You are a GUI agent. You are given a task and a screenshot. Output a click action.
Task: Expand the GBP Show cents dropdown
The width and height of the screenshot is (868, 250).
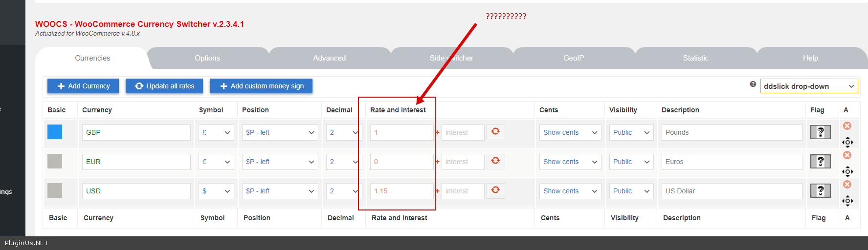[570, 132]
